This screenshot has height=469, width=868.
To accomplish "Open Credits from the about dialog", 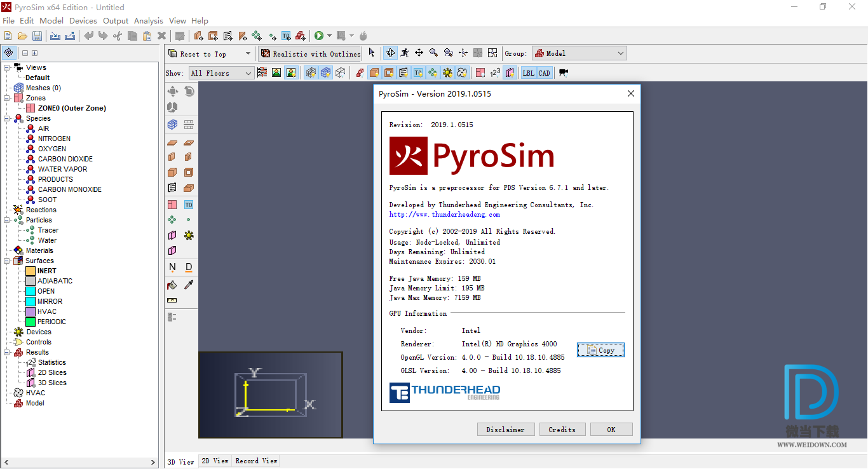I will tap(562, 430).
